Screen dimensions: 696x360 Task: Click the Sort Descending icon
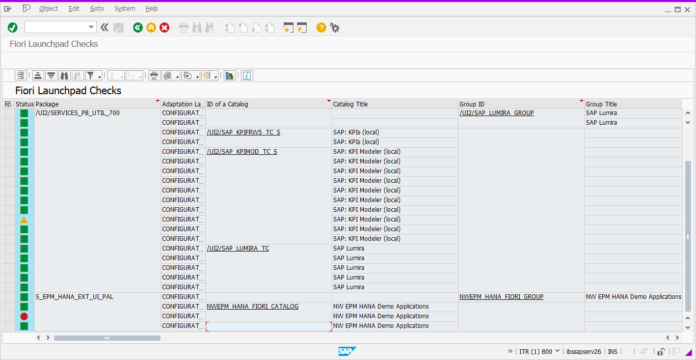pos(51,75)
